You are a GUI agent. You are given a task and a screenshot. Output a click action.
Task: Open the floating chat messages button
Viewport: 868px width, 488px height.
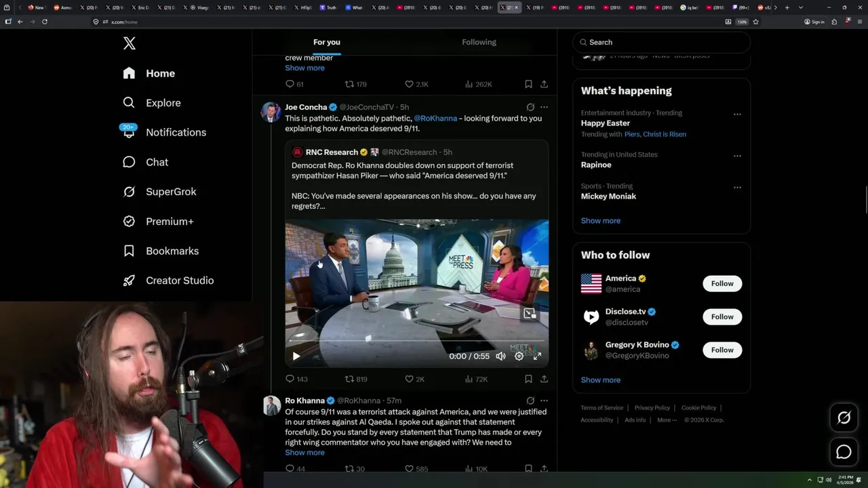844,452
